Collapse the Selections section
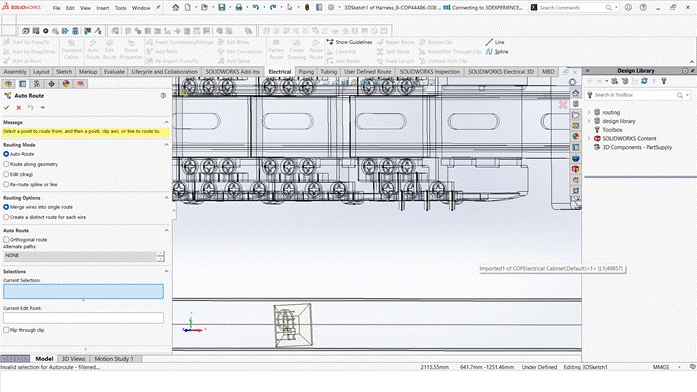The height and width of the screenshot is (392, 697). coord(166,272)
